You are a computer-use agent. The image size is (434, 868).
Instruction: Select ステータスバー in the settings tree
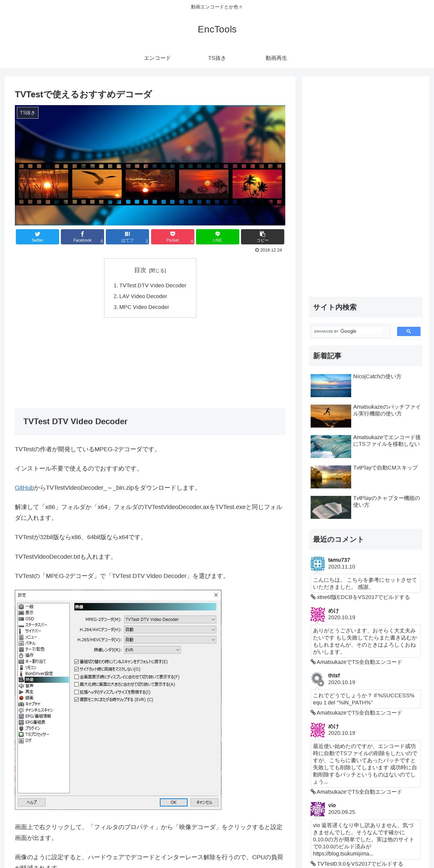(36, 625)
